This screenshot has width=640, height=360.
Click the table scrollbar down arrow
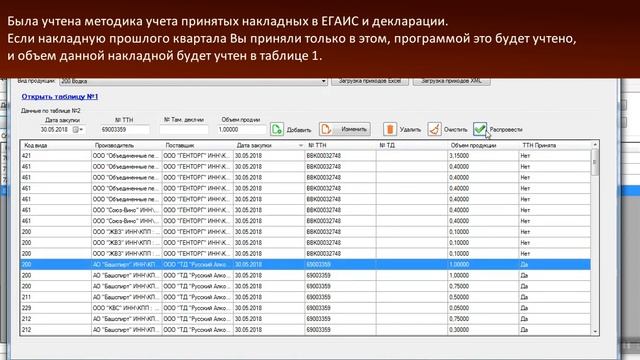[595, 331]
